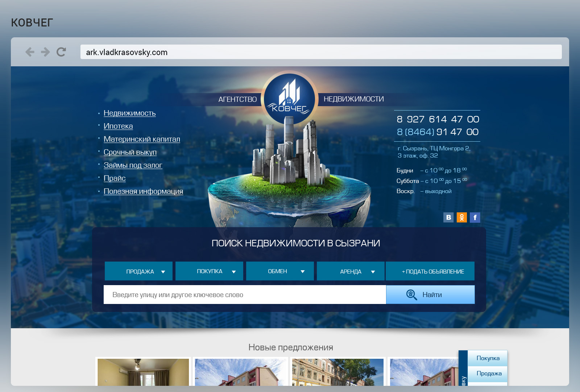This screenshot has width=580, height=392.
Task: Click the Найти search button
Action: click(430, 295)
